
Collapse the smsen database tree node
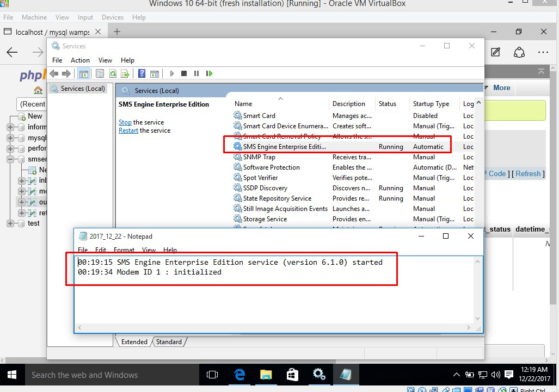(x=10, y=159)
